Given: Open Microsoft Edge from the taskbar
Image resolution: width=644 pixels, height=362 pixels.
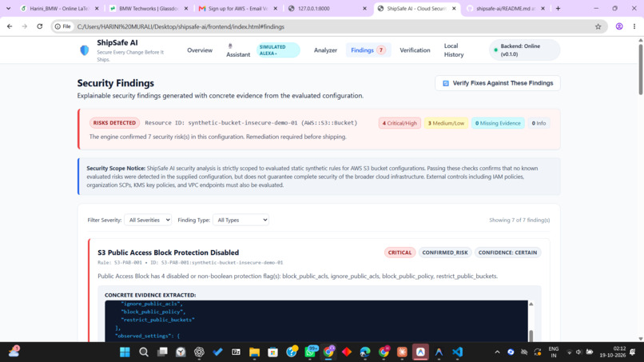Looking at the screenshot, I should pyautogui.click(x=364, y=352).
